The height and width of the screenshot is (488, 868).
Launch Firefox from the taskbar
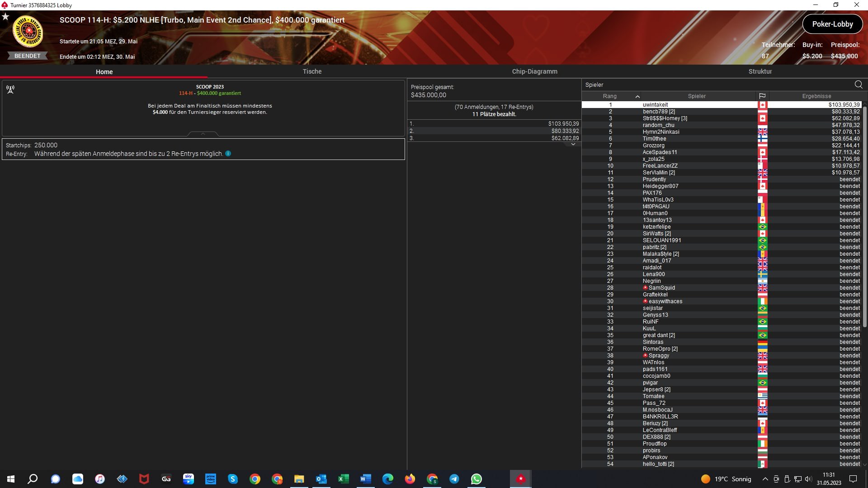(x=410, y=479)
